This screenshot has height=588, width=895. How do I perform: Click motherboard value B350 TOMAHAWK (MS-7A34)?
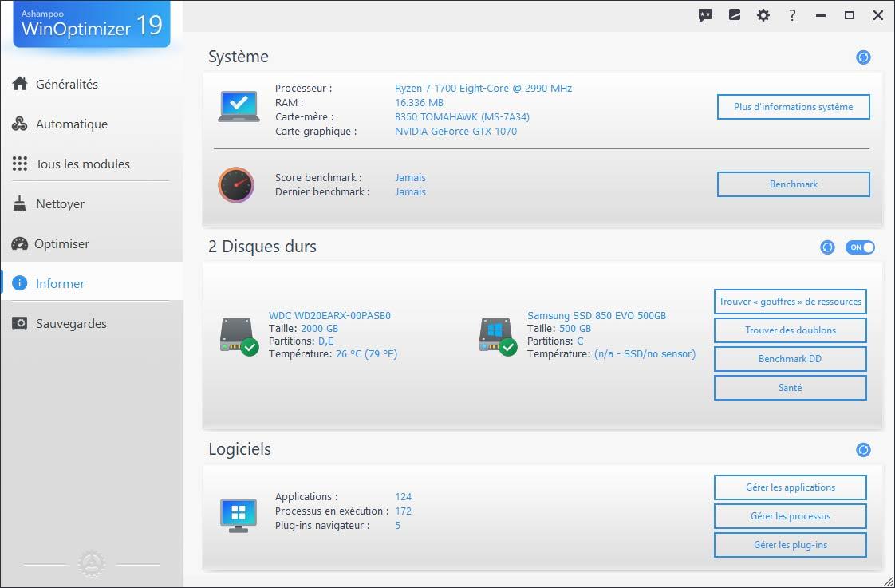click(x=462, y=117)
